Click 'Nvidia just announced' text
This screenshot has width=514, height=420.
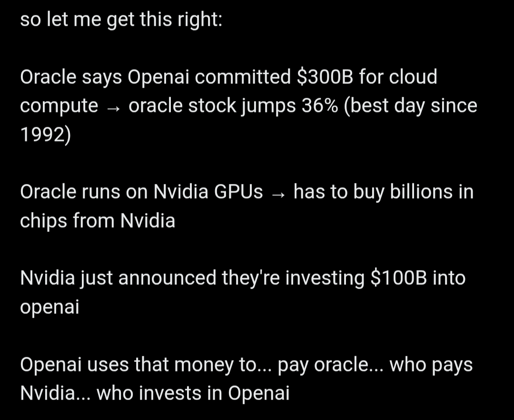click(118, 279)
